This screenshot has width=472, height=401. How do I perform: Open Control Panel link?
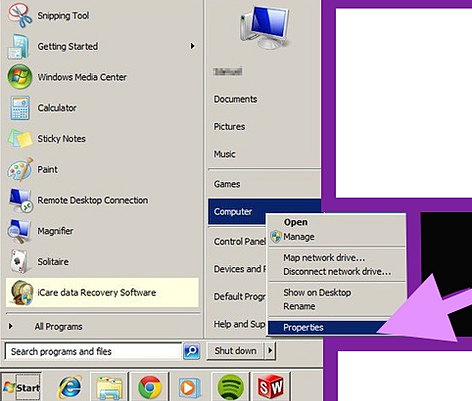[x=239, y=242]
